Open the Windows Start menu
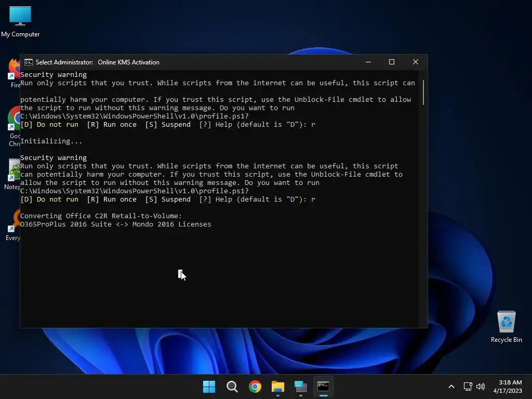532x399 pixels. pos(209,387)
